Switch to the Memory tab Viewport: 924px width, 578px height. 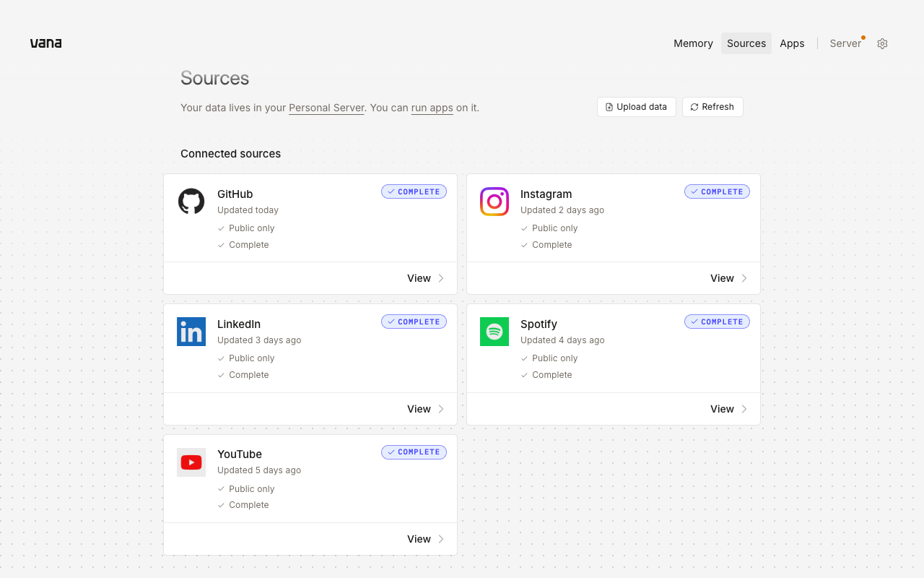tap(693, 43)
